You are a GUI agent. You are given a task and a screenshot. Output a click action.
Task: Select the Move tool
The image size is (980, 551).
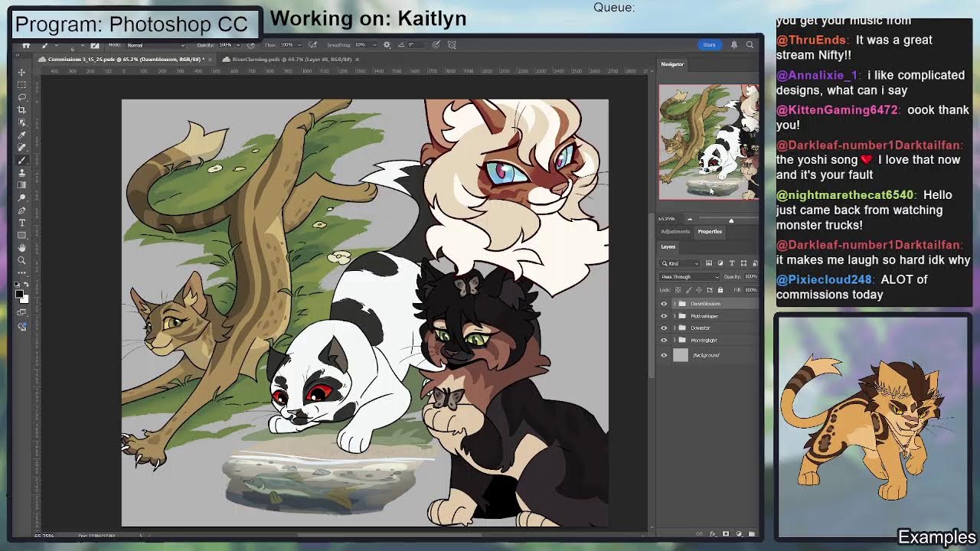(x=21, y=72)
